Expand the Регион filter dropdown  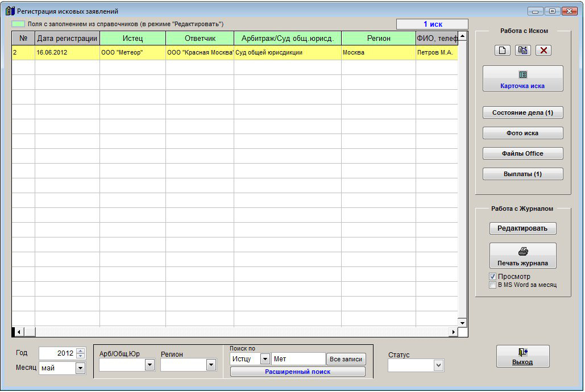[x=211, y=365]
